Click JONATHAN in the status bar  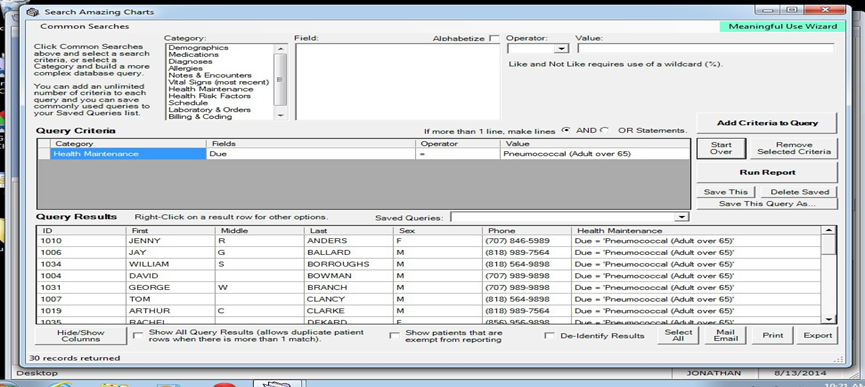click(x=713, y=373)
